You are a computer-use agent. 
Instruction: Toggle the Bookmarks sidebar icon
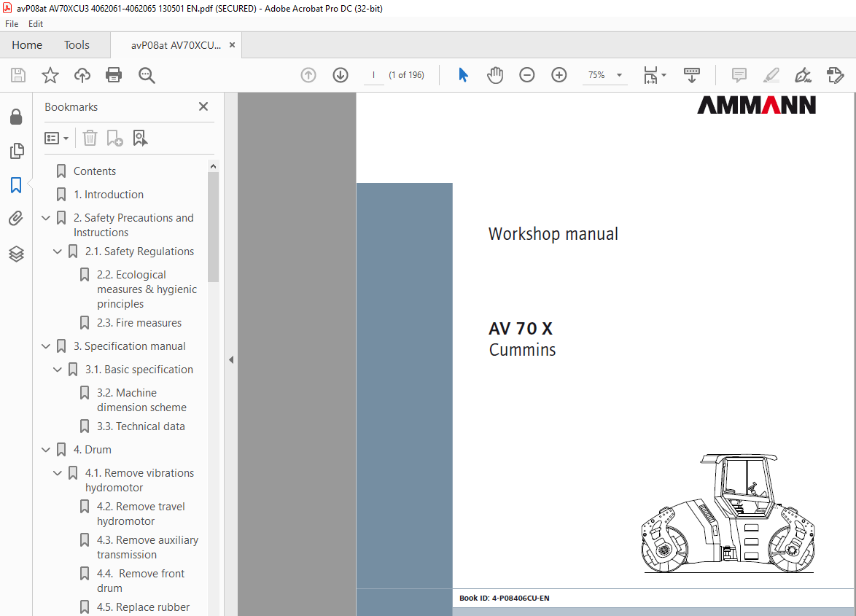pos(16,185)
